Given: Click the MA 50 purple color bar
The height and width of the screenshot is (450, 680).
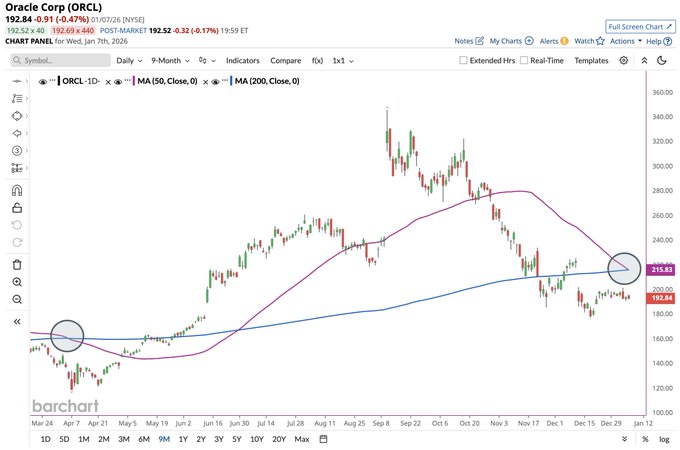Looking at the screenshot, I should click(134, 81).
